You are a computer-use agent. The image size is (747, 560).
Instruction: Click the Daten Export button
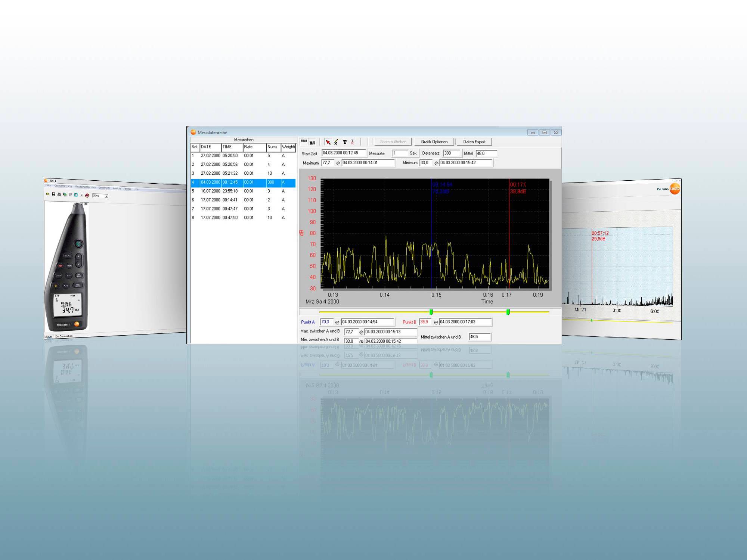pyautogui.click(x=474, y=142)
